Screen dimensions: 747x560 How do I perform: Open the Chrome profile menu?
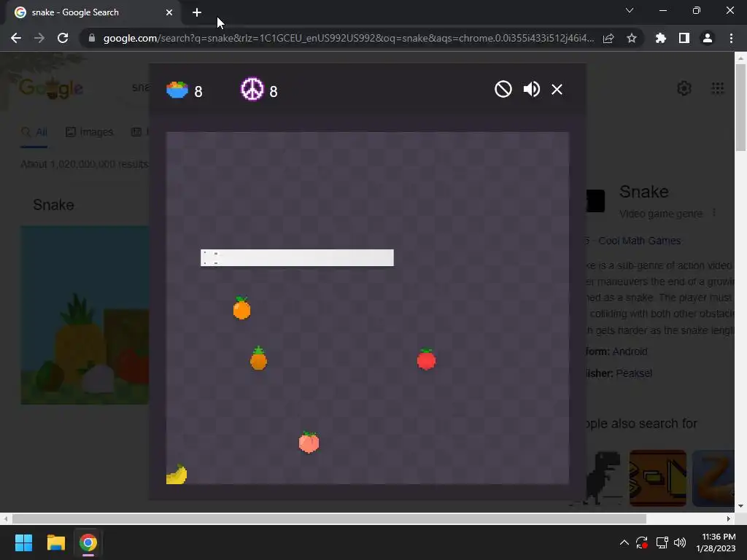pyautogui.click(x=708, y=38)
